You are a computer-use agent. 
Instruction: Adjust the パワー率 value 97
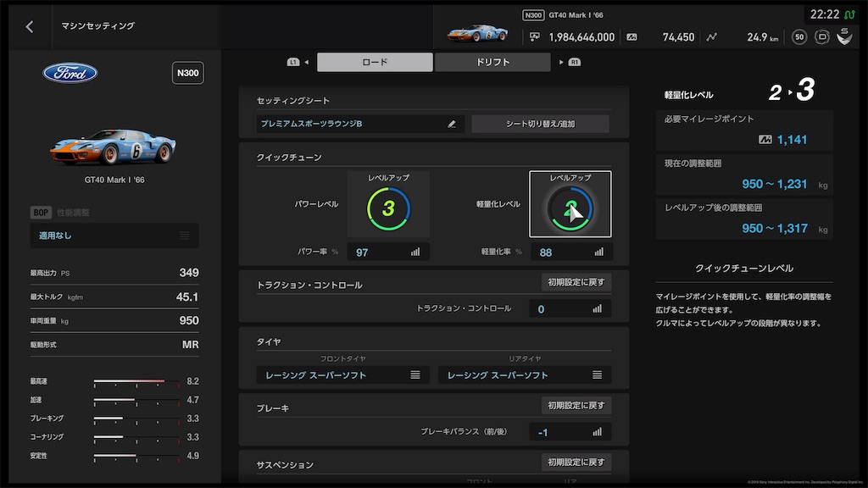[388, 252]
